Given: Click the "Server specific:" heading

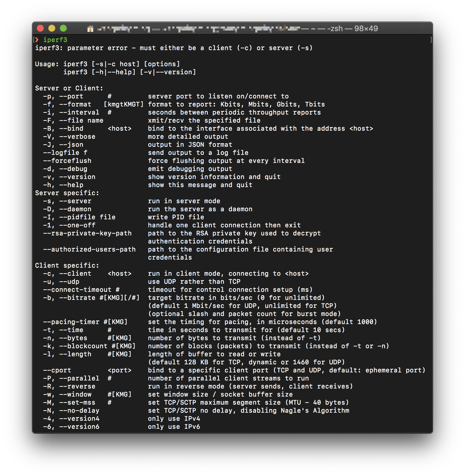Looking at the screenshot, I should (x=67, y=193).
